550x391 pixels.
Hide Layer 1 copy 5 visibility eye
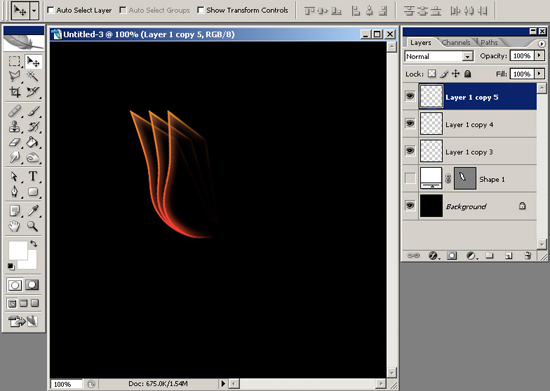[x=410, y=96]
